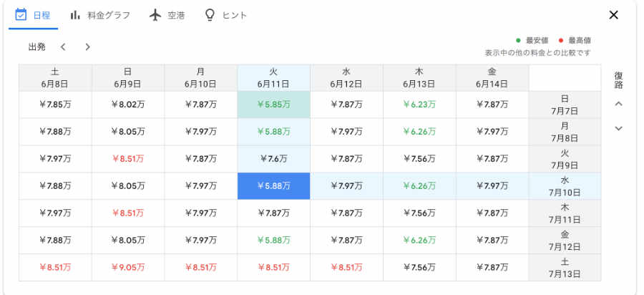Select ¥8.51万 fare for 6月12日 and 7月13日
Viewport: 644px width, 295px height.
[x=346, y=268]
